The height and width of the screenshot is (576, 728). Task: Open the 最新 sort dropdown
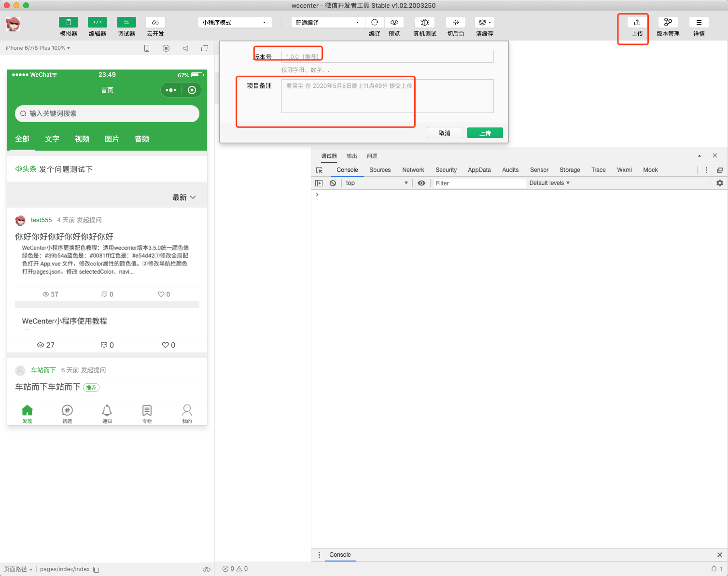coord(184,197)
